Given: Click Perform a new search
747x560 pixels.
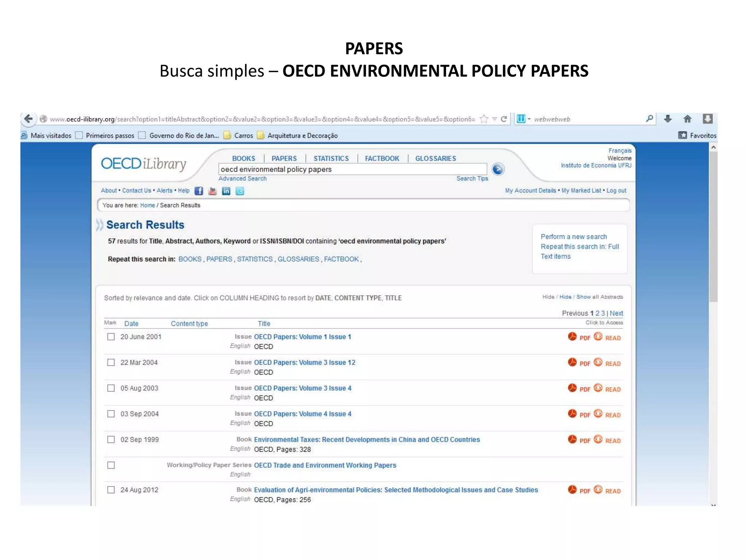Looking at the screenshot, I should [x=574, y=237].
